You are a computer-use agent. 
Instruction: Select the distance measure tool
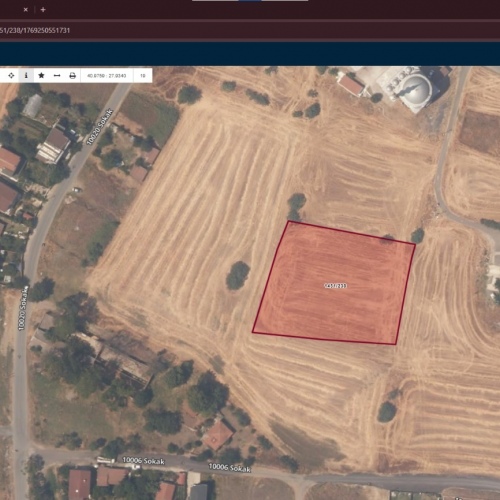click(x=57, y=76)
